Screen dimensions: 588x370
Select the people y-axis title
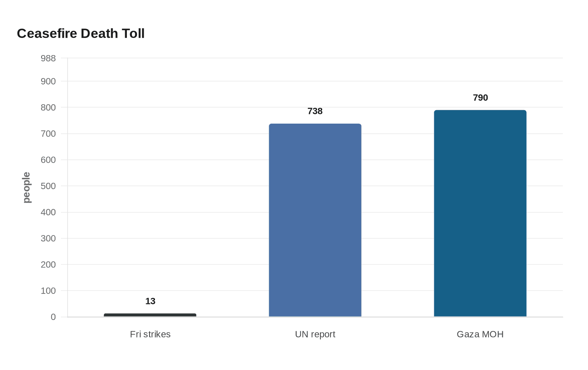[26, 188]
